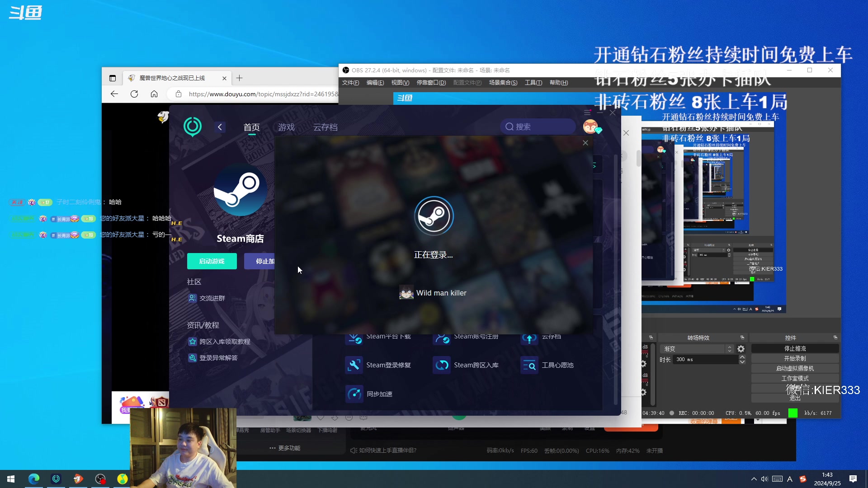Go back using the accelerator's back chevron

[220, 127]
